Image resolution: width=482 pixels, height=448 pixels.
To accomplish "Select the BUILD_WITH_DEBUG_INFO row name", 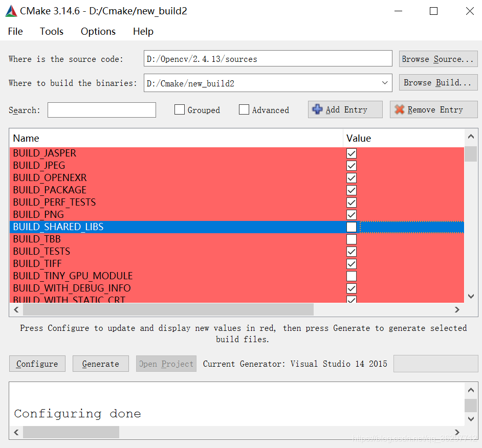I will pyautogui.click(x=72, y=288).
